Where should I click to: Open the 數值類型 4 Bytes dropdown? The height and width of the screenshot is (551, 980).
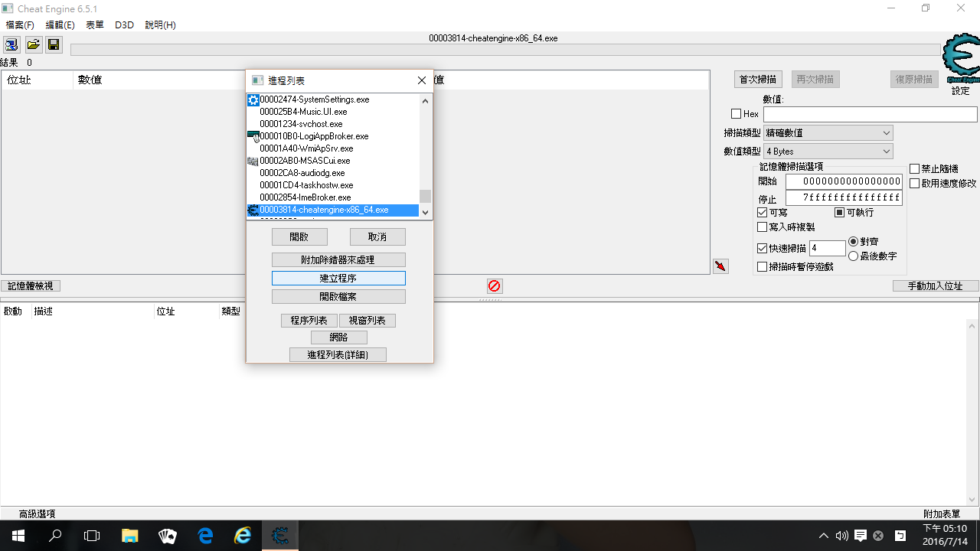click(x=828, y=152)
